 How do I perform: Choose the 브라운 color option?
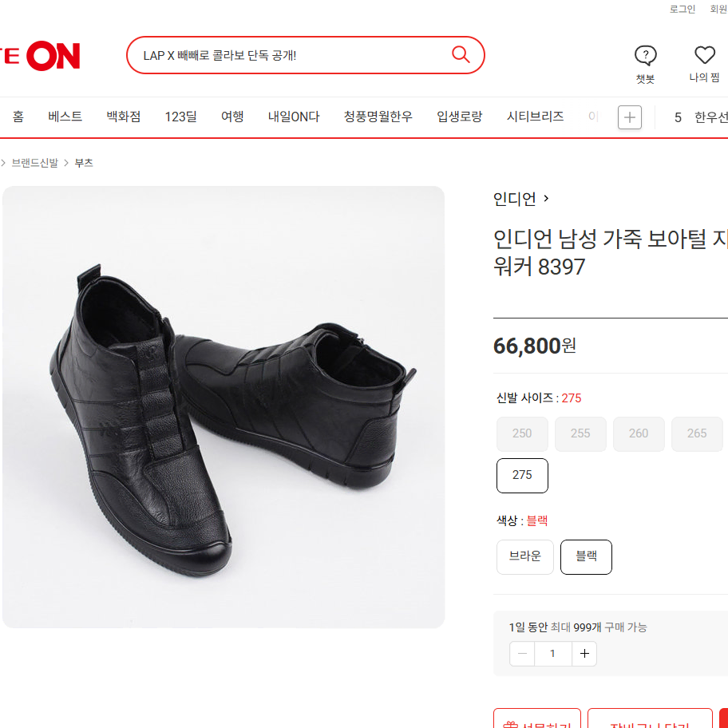click(x=525, y=556)
